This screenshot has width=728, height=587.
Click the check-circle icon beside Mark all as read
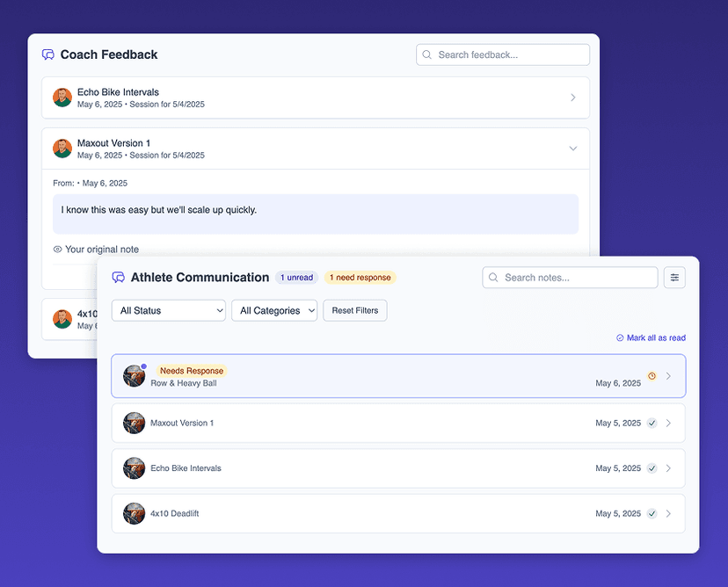620,337
